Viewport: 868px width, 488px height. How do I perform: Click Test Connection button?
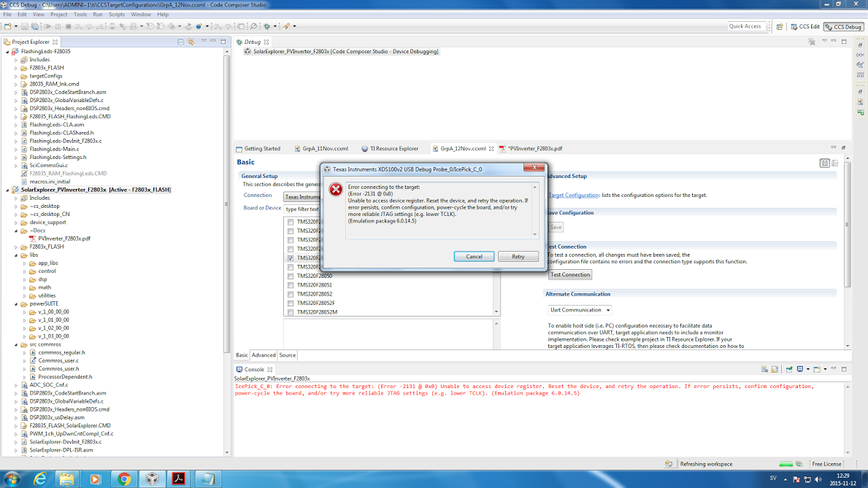point(569,274)
